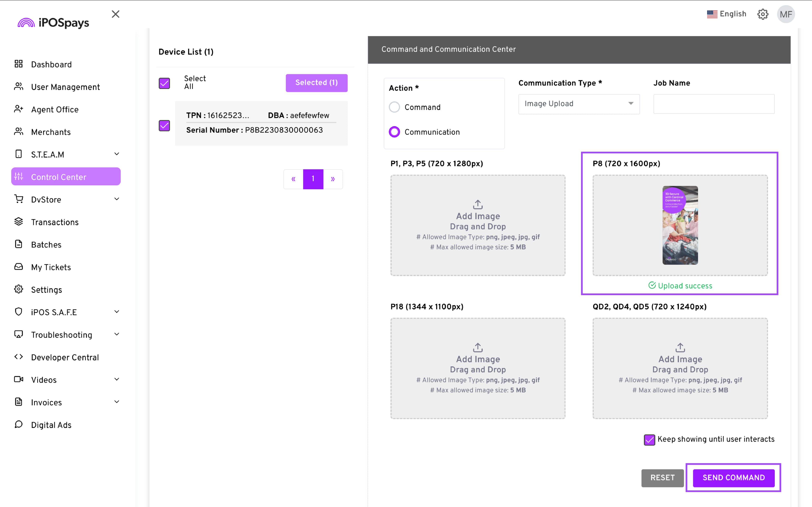Click the upload icon in P18 box

click(478, 347)
